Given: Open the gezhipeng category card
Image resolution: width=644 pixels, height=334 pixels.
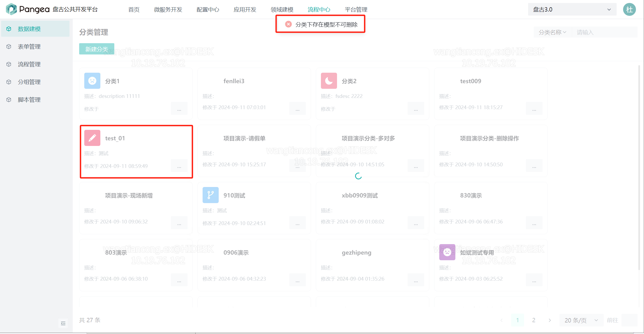Looking at the screenshot, I should (x=372, y=265).
